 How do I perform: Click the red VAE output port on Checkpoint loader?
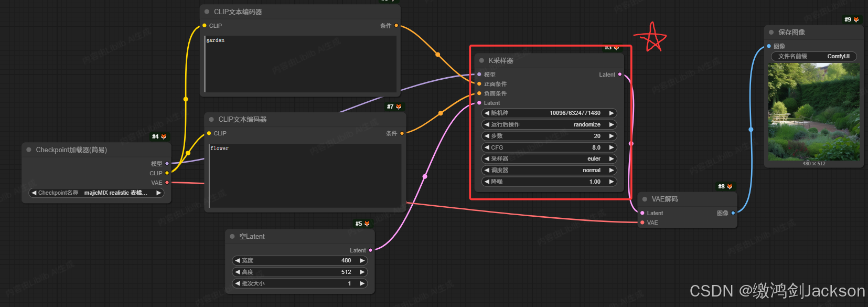pyautogui.click(x=167, y=182)
